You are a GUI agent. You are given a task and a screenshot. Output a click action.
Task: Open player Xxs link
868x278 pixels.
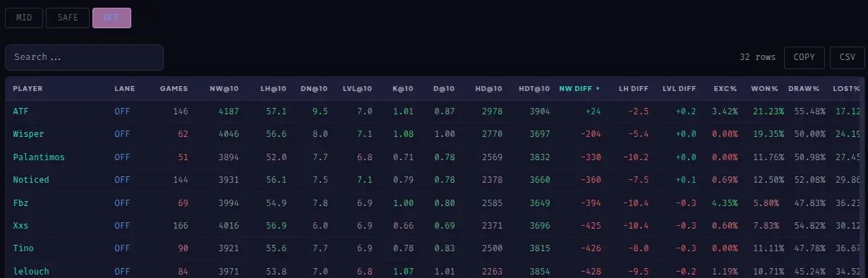pyautogui.click(x=20, y=226)
